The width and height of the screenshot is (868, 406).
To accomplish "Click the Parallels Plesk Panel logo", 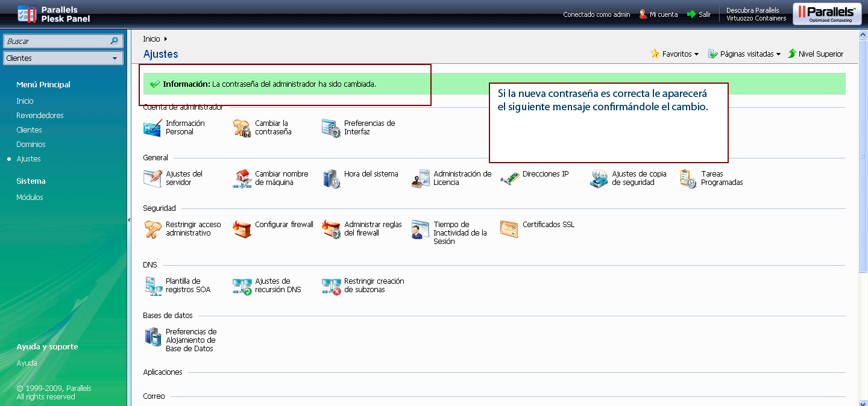I will pyautogui.click(x=54, y=14).
